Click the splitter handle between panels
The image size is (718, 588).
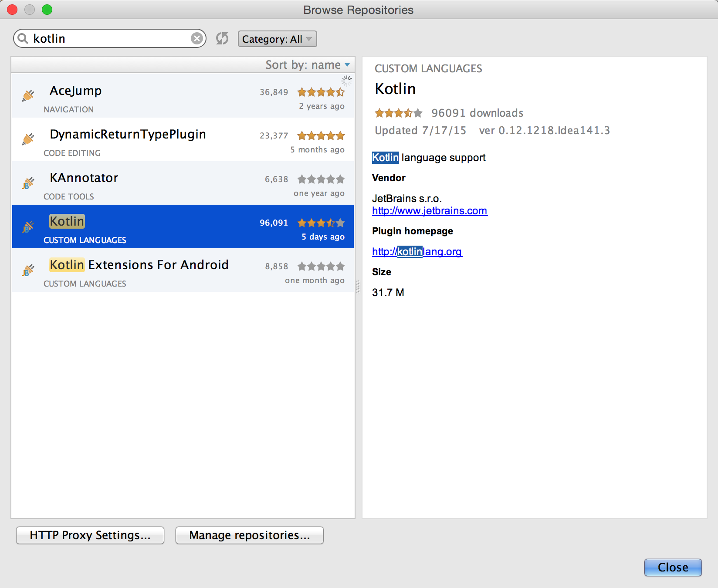point(358,287)
